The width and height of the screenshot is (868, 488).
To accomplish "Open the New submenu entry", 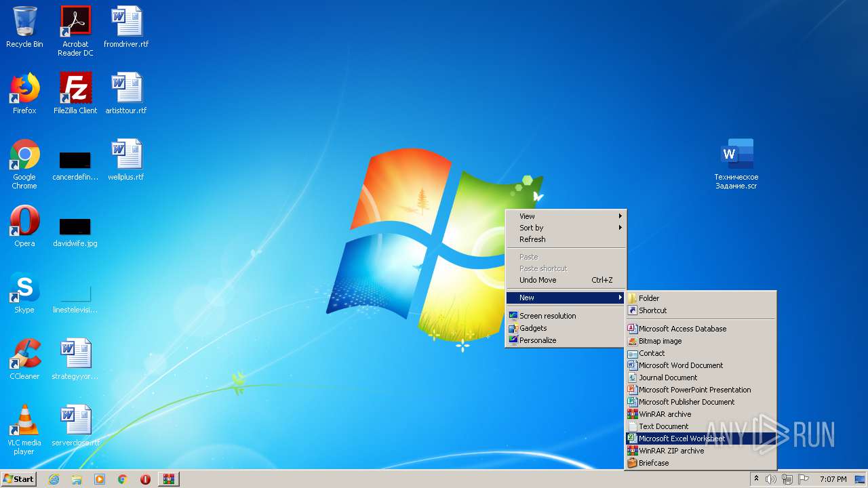I will (x=566, y=298).
